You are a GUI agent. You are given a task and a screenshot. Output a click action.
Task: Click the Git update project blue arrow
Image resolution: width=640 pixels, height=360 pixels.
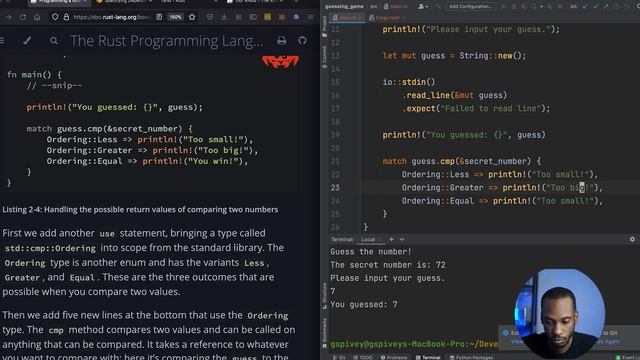586,7
